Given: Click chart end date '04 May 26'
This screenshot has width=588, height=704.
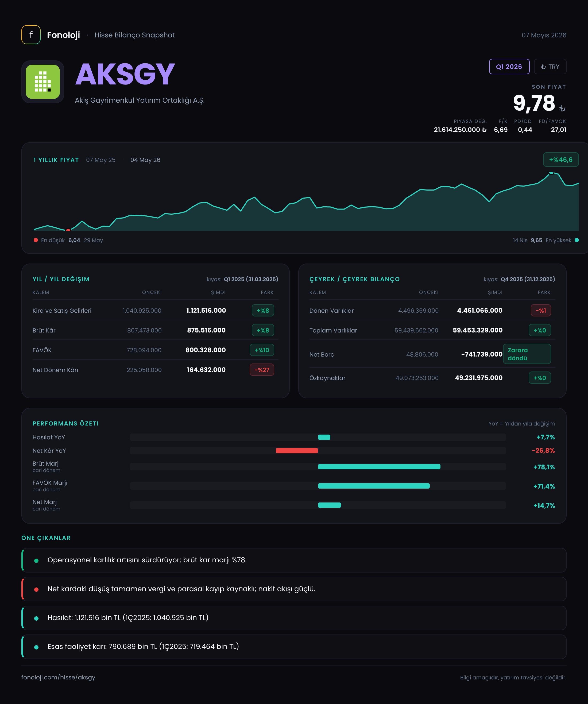Looking at the screenshot, I should click(145, 160).
